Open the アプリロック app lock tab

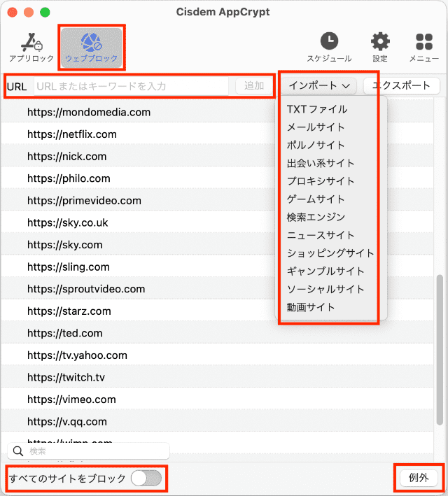click(x=31, y=47)
